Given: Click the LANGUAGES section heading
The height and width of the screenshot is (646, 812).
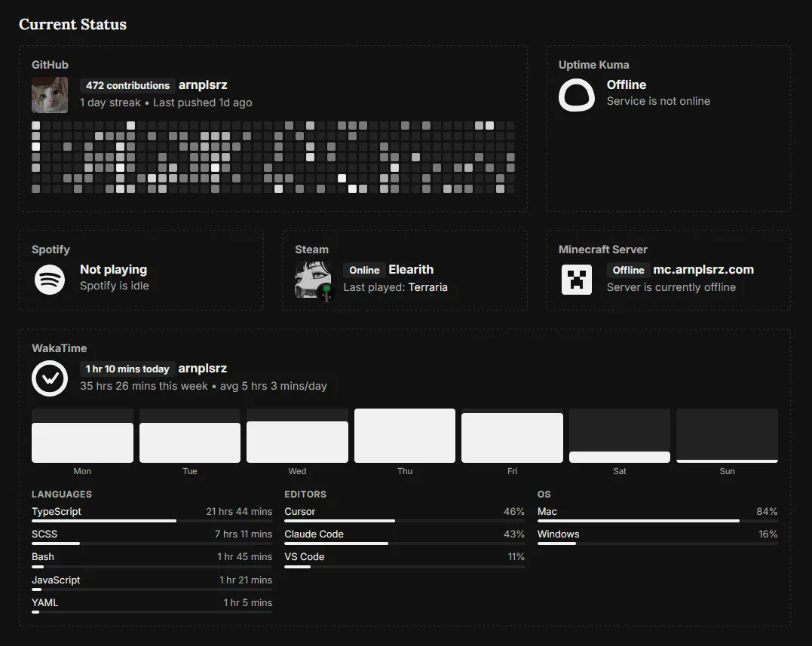Looking at the screenshot, I should [x=62, y=494].
